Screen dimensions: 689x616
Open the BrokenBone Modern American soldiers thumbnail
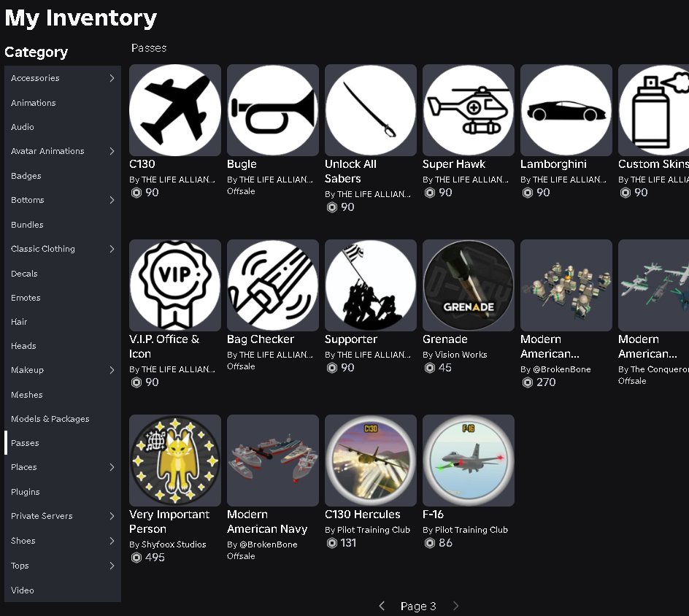tap(566, 285)
